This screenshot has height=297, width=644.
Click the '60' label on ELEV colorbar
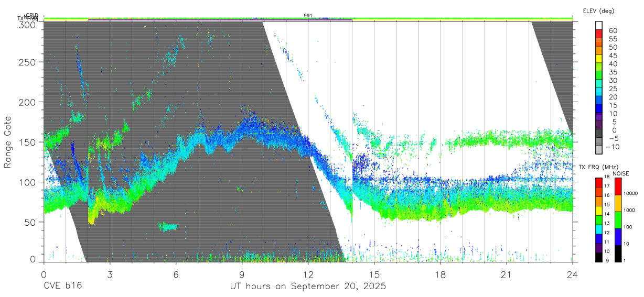[613, 31]
